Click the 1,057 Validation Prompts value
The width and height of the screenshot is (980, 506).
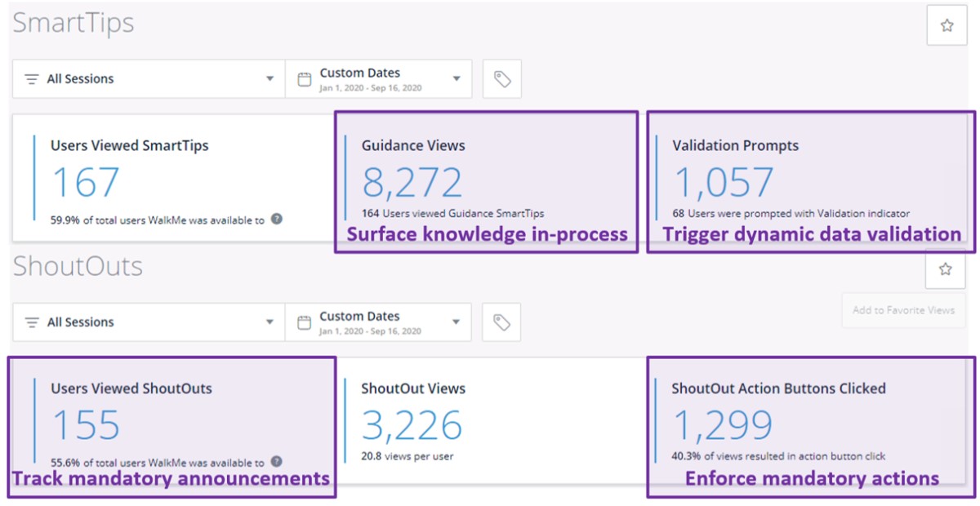723,182
